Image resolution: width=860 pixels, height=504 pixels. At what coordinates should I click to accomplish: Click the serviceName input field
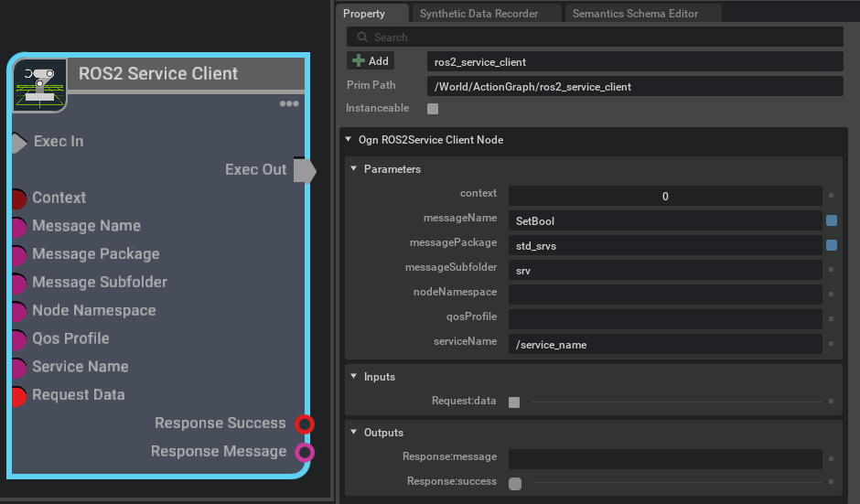665,345
